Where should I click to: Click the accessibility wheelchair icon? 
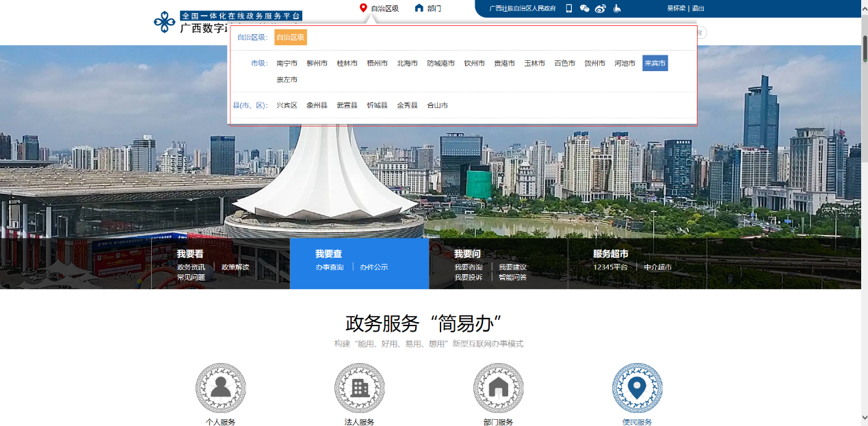[x=616, y=9]
